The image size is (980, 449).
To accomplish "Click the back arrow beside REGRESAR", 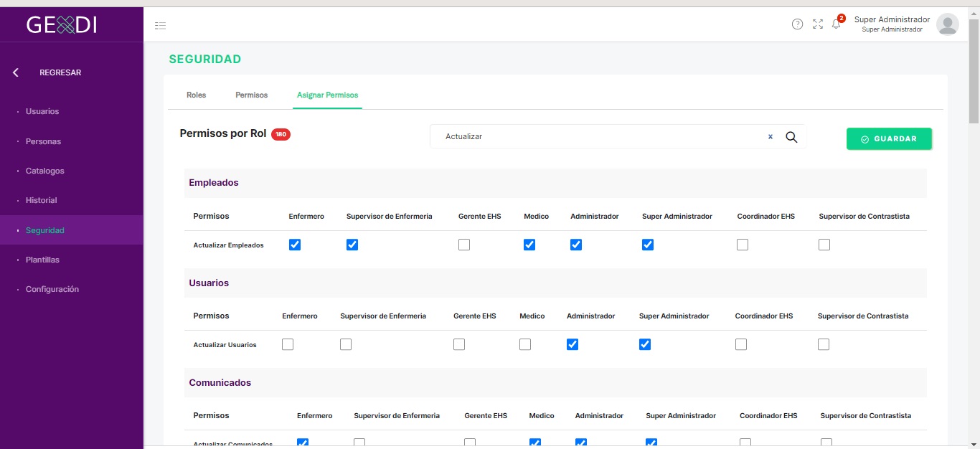I will 16,72.
